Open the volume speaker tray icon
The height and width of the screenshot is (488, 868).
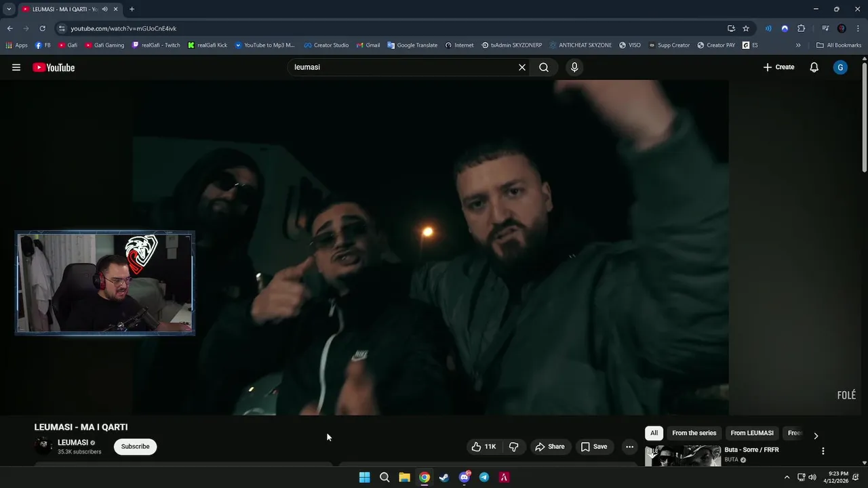tap(812, 477)
